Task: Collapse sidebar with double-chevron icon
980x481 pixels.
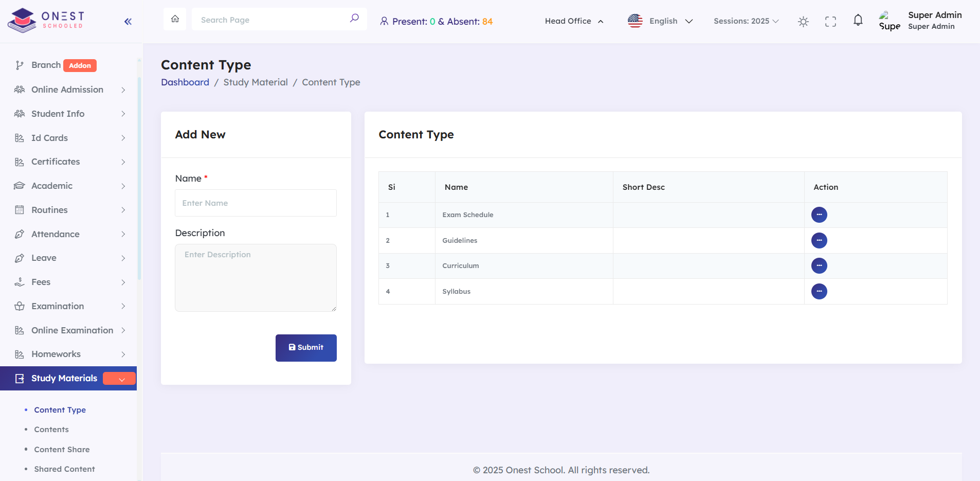Action: coord(128,21)
